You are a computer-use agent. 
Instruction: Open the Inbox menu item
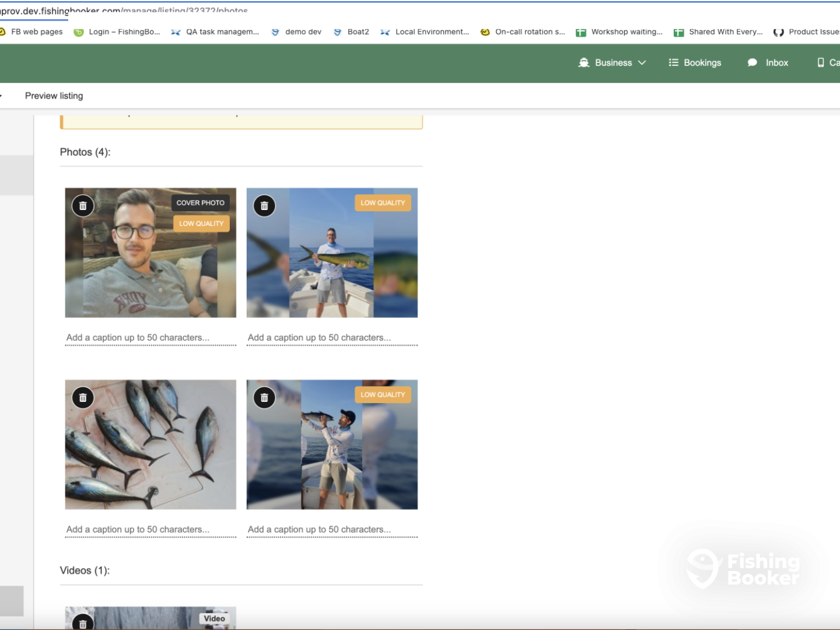(776, 63)
